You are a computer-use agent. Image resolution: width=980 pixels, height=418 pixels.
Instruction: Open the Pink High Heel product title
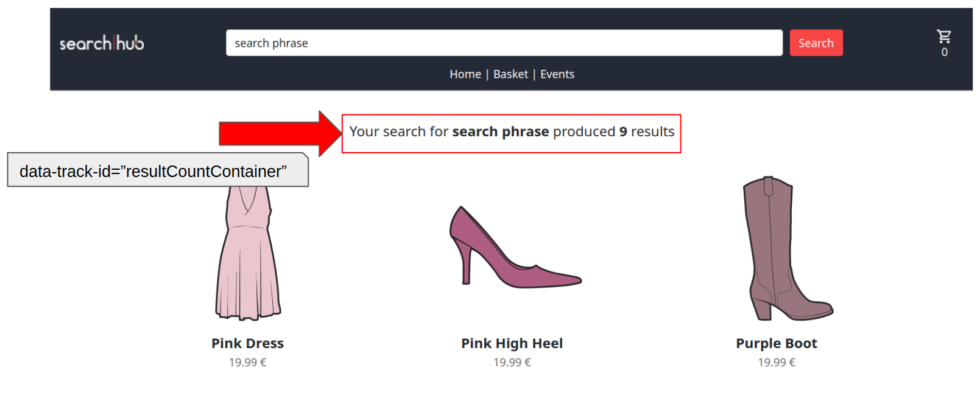click(x=512, y=343)
